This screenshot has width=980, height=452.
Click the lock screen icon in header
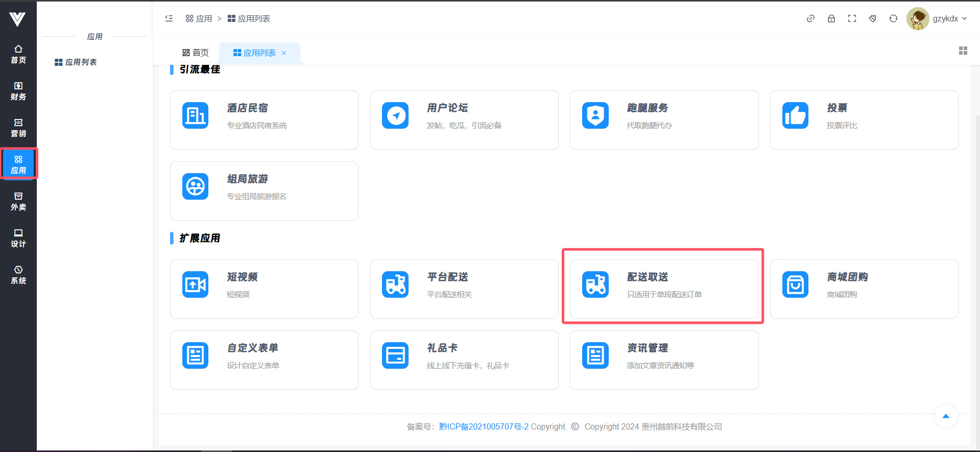[831, 19]
